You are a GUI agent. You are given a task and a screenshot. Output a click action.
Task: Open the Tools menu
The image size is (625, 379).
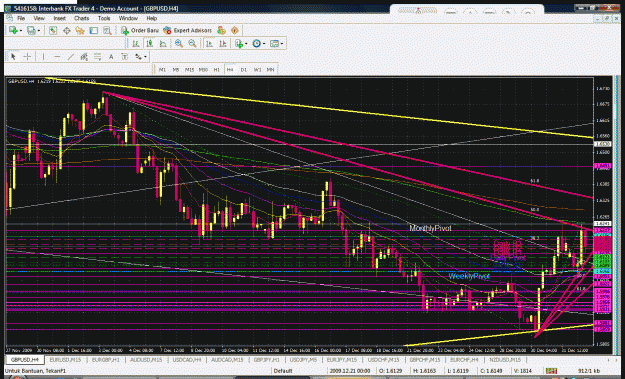click(x=104, y=18)
